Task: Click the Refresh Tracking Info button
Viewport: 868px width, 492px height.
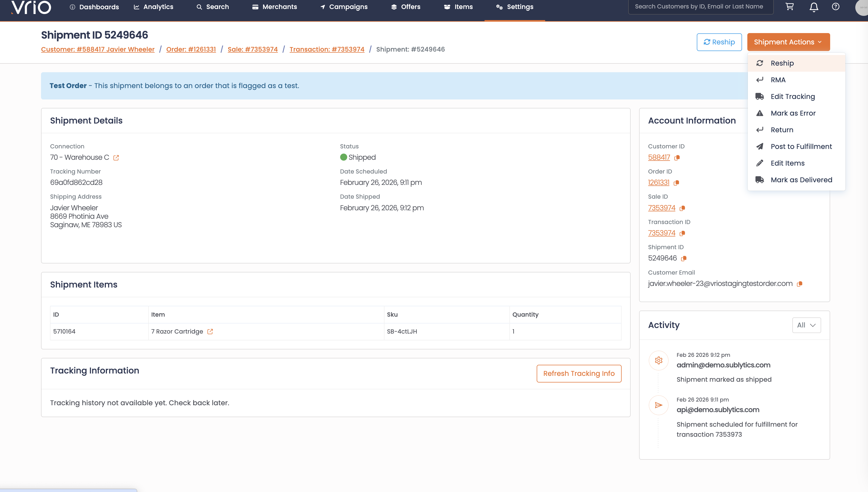Action: pyautogui.click(x=579, y=373)
